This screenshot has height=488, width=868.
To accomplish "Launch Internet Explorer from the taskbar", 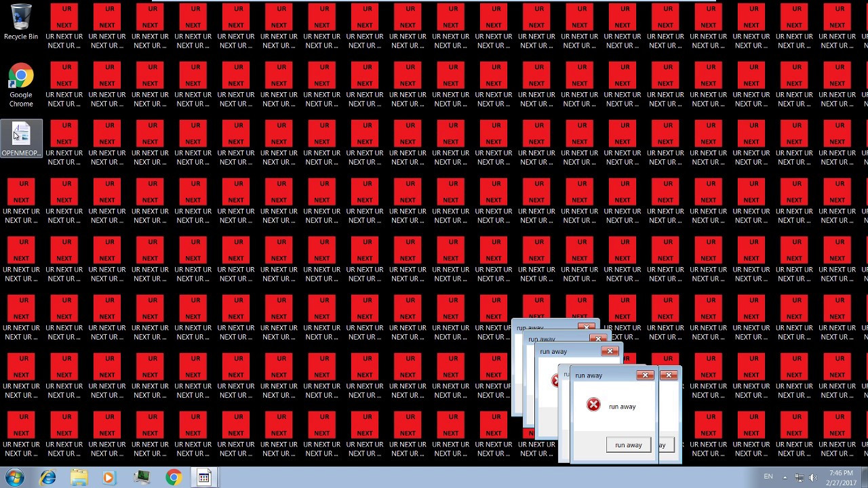I will coord(47,477).
